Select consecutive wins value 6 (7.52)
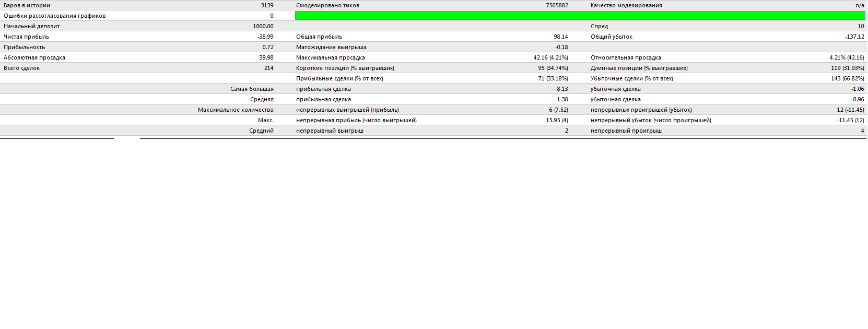Image resolution: width=868 pixels, height=329 pixels. (558, 110)
